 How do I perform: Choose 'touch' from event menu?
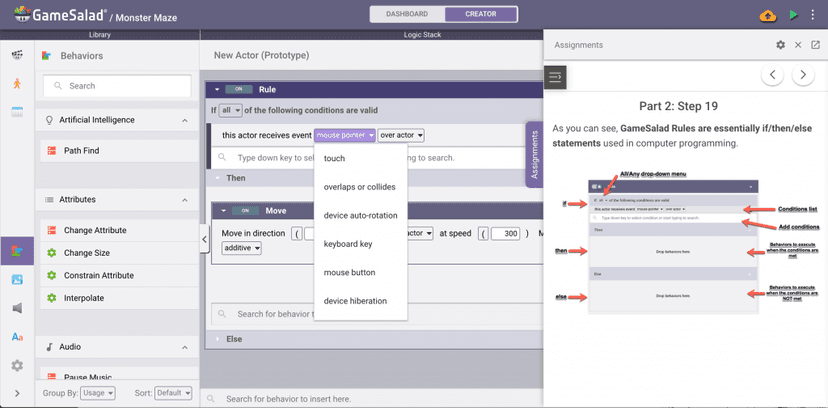[x=360, y=158]
